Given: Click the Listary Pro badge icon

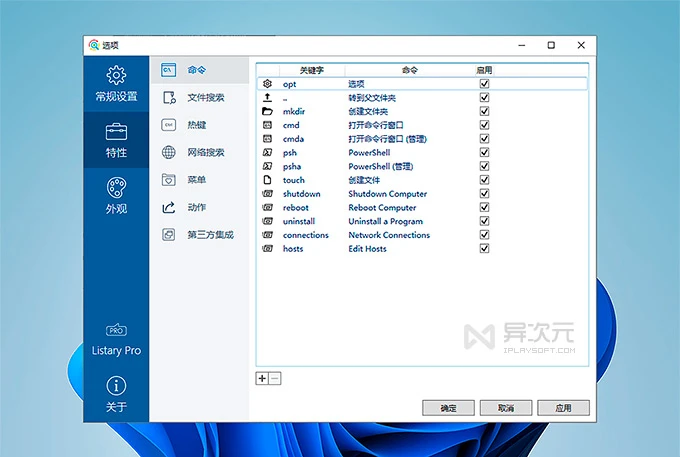Looking at the screenshot, I should [116, 330].
